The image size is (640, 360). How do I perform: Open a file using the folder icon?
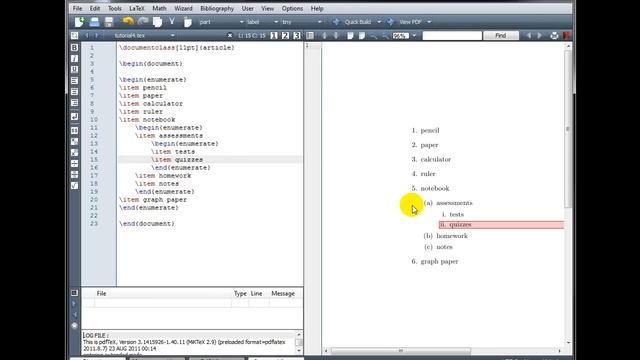pos(94,22)
